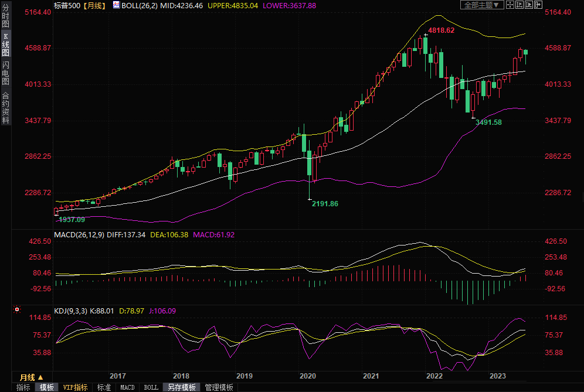Image resolution: width=584 pixels, height=392 pixels.
Task: Click the crosshair cursor icon at top right
Action: [510, 5]
